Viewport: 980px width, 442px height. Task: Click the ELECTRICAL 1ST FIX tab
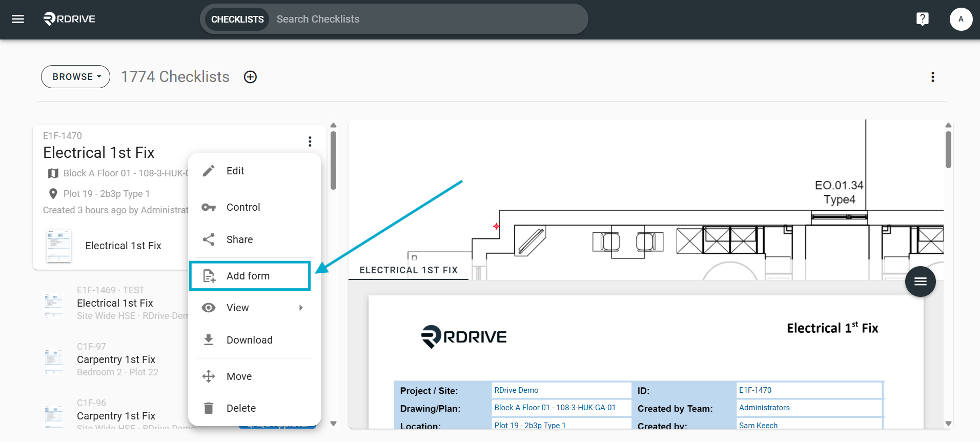[x=409, y=270]
